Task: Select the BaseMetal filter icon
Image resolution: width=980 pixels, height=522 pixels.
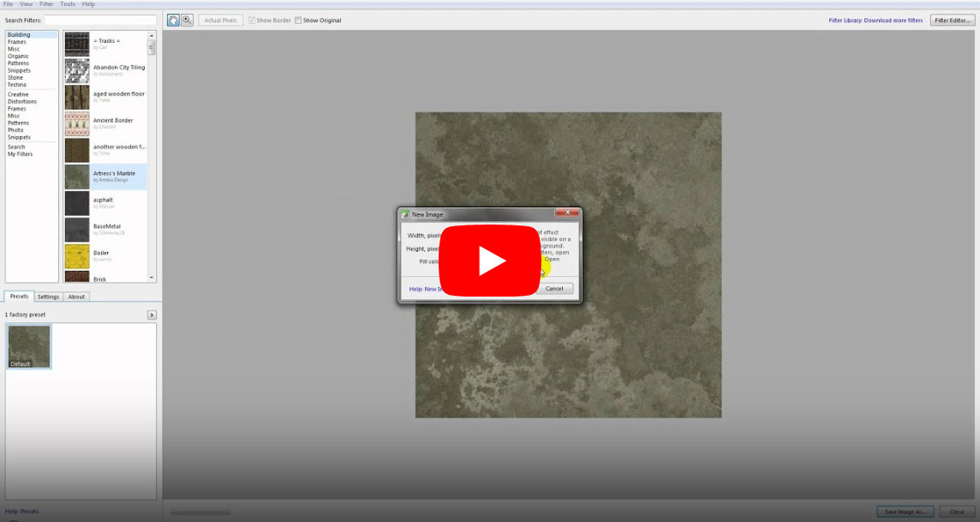Action: pos(77,230)
